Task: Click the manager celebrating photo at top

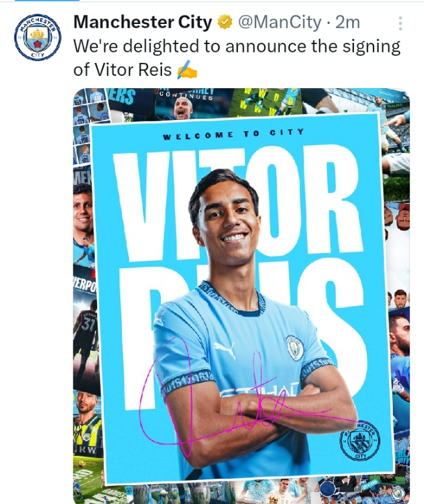Action: 182,107
